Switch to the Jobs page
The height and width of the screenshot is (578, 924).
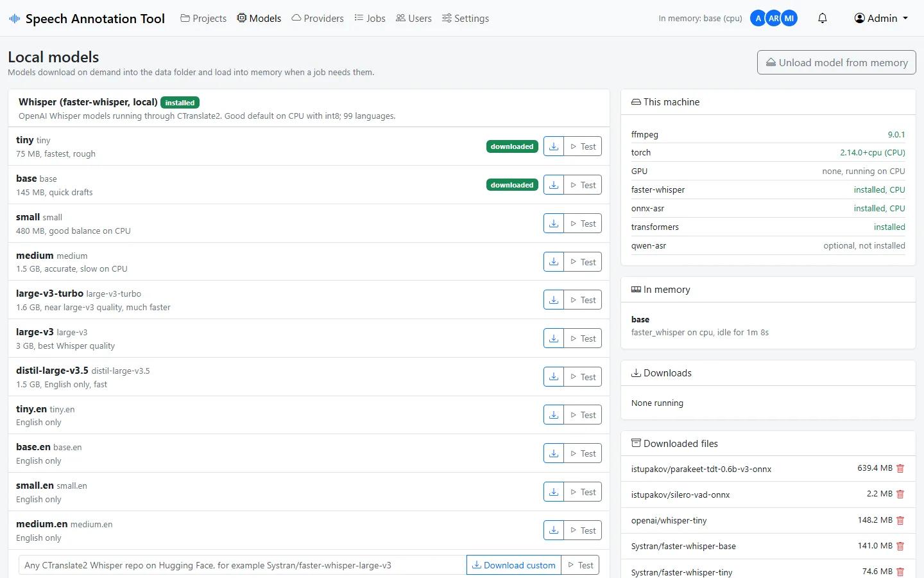(x=370, y=18)
